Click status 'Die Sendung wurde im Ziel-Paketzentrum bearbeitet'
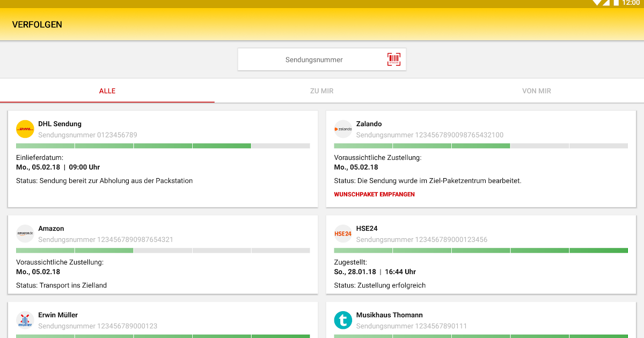This screenshot has width=644, height=338. point(428,181)
